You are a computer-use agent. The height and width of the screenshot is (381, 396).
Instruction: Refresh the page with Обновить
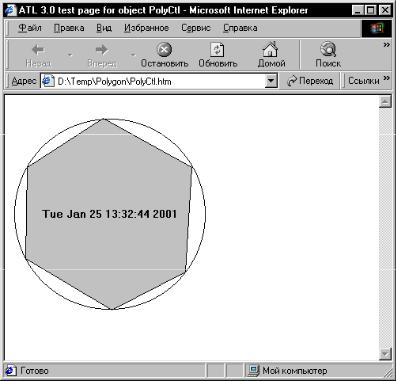pos(218,55)
